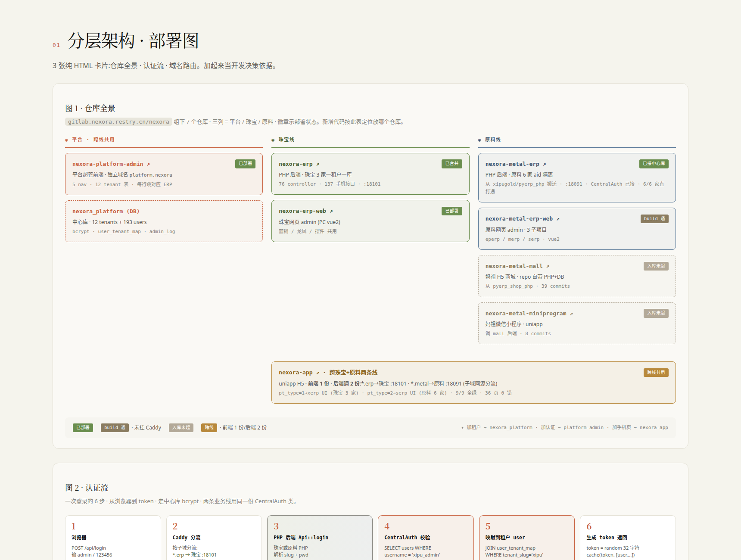Open the nexora-platform-admin repo link
Viewport: 741px width, 560px height.
click(x=111, y=164)
